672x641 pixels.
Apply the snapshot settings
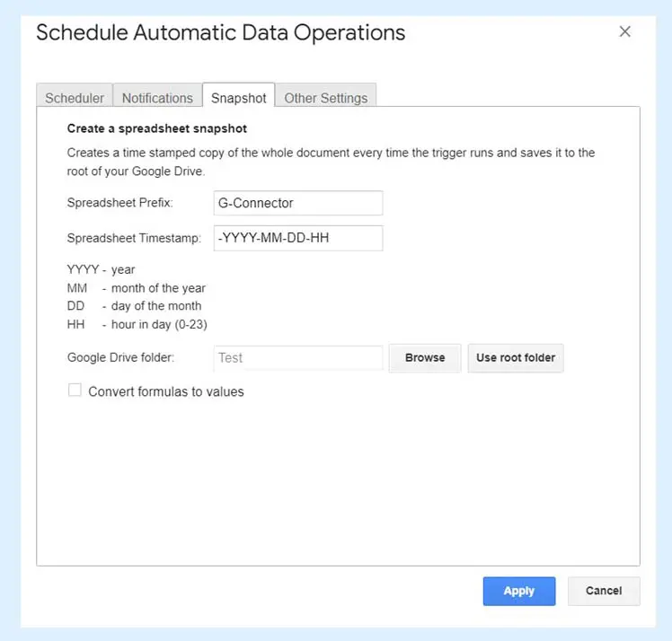[518, 591]
